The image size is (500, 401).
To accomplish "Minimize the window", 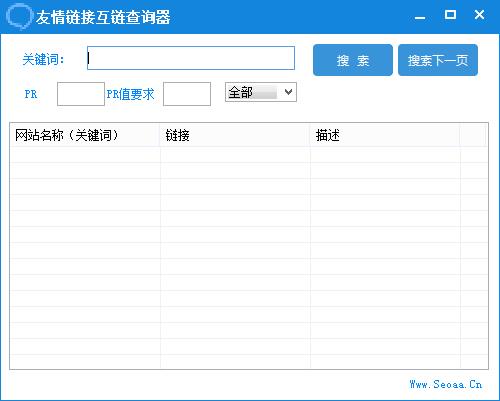I will (420, 15).
